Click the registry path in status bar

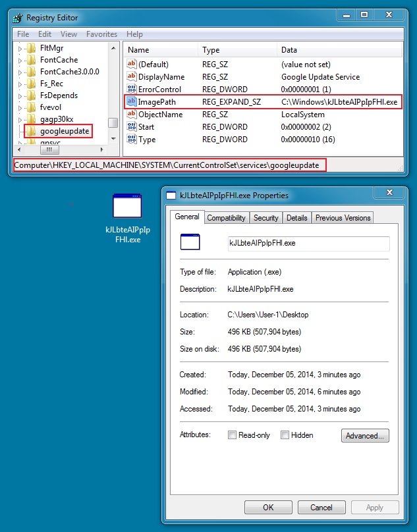pyautogui.click(x=167, y=165)
